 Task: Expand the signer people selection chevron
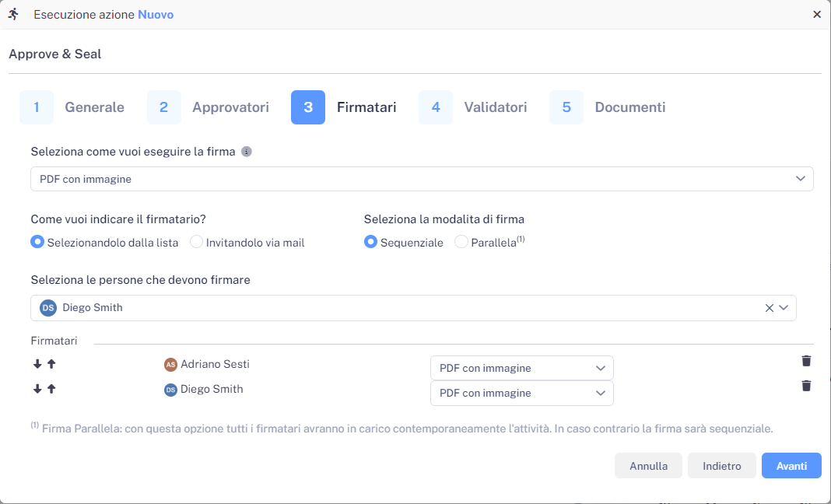click(x=784, y=308)
